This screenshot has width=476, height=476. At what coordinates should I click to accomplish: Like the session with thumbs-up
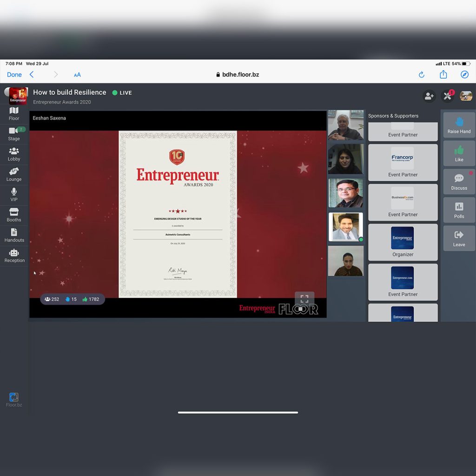(x=459, y=153)
